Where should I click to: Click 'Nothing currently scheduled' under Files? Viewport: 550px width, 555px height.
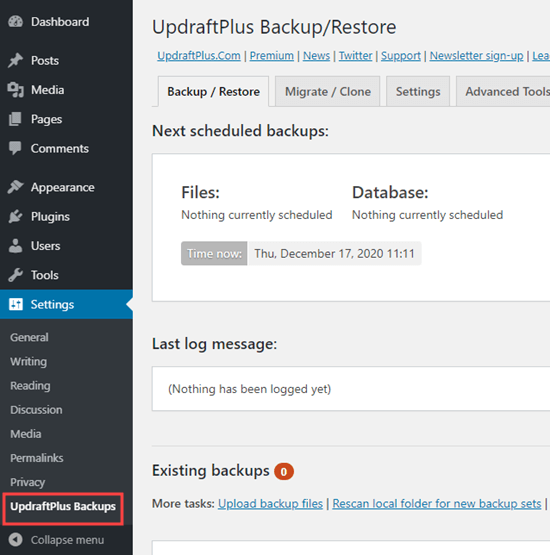pyautogui.click(x=257, y=215)
